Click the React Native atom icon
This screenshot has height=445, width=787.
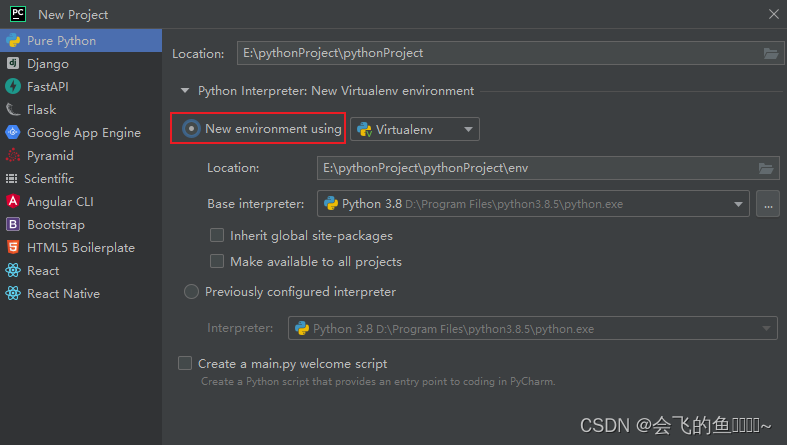(x=13, y=293)
